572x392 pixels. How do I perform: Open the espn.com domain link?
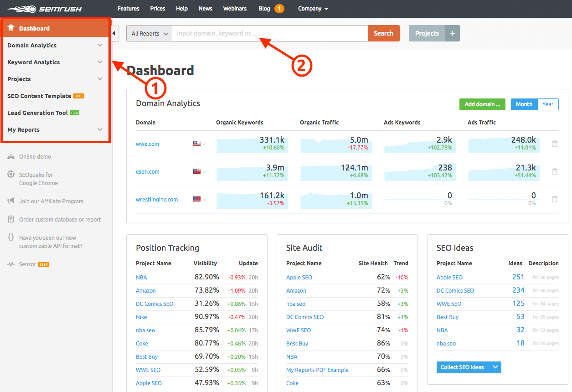coord(148,171)
